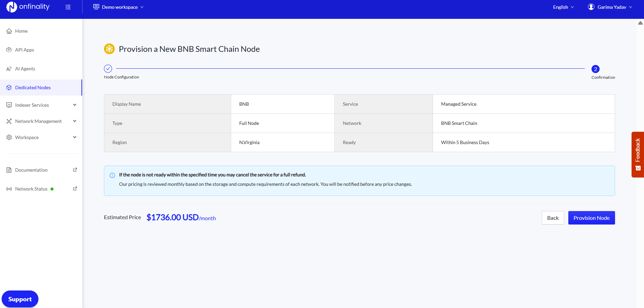Open the Demo workspace dropdown

click(118, 7)
